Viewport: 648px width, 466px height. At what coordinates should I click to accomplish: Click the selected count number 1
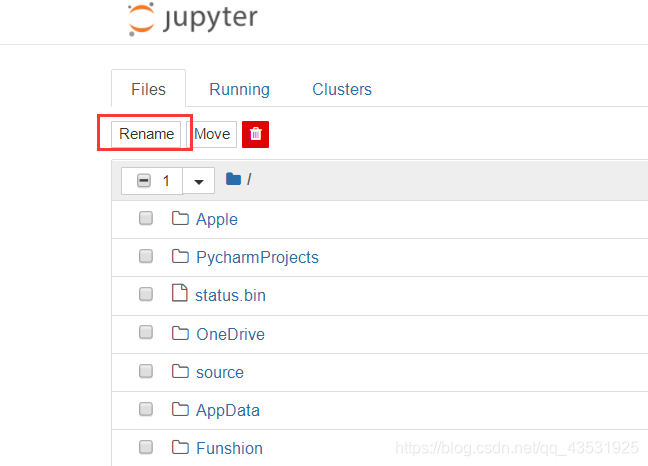click(x=166, y=181)
